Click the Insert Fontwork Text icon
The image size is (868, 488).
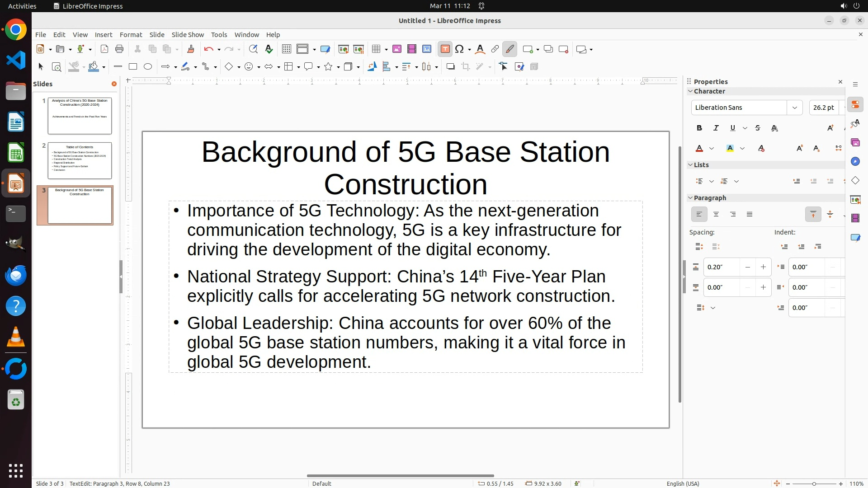coord(480,49)
